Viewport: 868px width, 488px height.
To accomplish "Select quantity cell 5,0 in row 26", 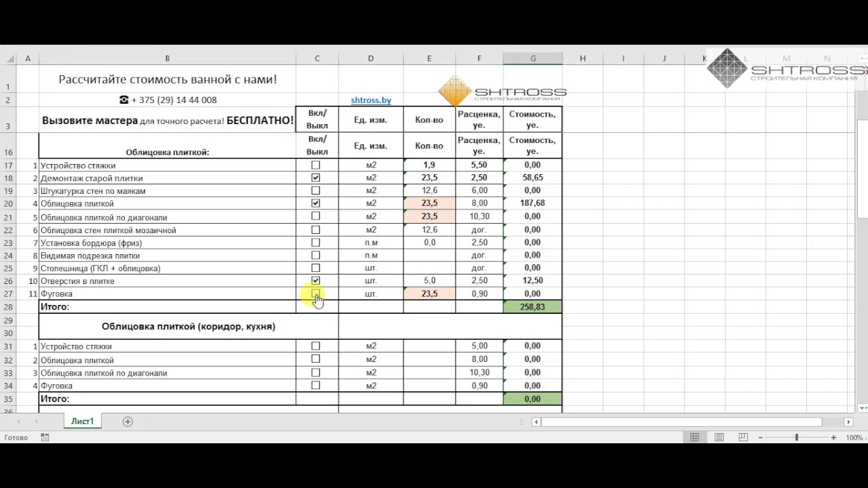I will click(429, 281).
